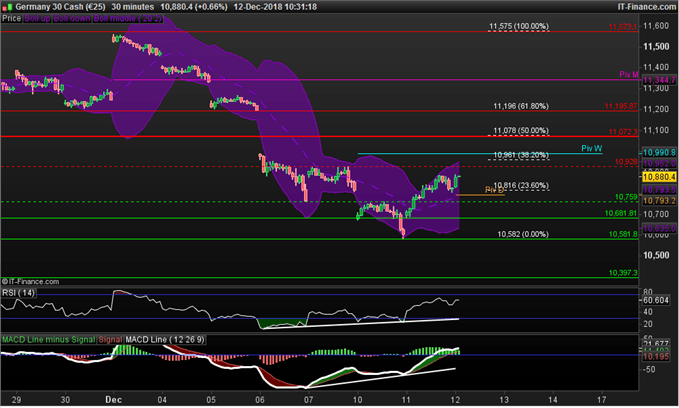This screenshot has width=679, height=408.
Task: Click the 17 date on time axis
Action: point(602,399)
